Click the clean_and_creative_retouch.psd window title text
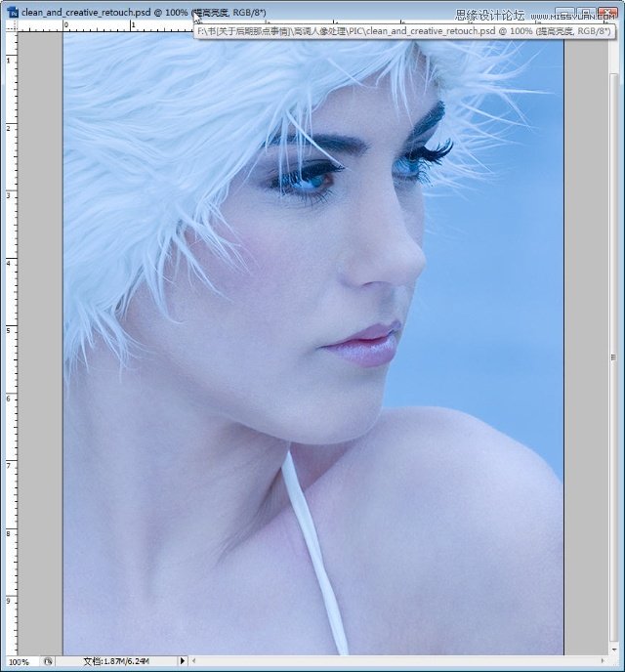The height and width of the screenshot is (672, 625). [144, 12]
